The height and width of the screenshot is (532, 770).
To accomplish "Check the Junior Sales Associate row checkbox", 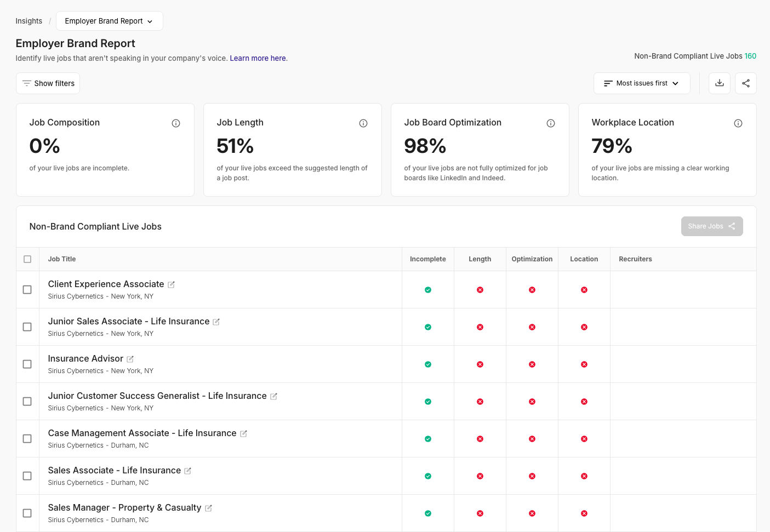I will coord(27,327).
